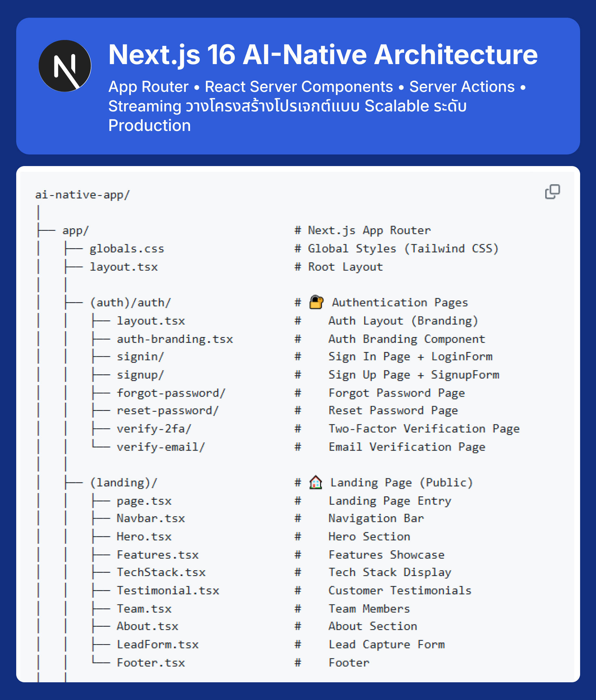This screenshot has width=596, height=700.
Task: Select the root layout.tsx file
Action: 124,267
